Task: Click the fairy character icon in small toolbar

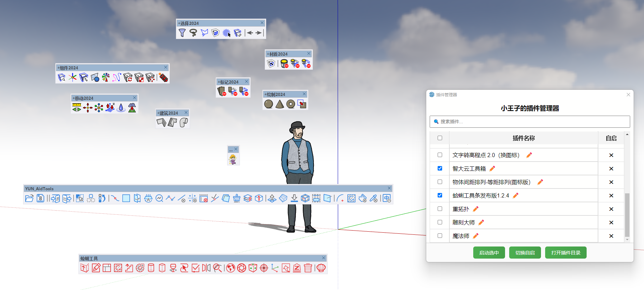Action: pos(233,159)
